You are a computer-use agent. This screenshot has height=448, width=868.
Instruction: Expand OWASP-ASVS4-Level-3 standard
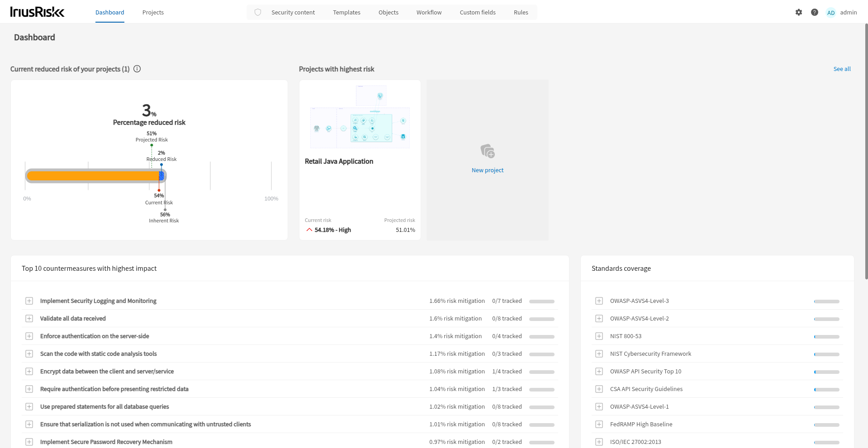pyautogui.click(x=599, y=301)
